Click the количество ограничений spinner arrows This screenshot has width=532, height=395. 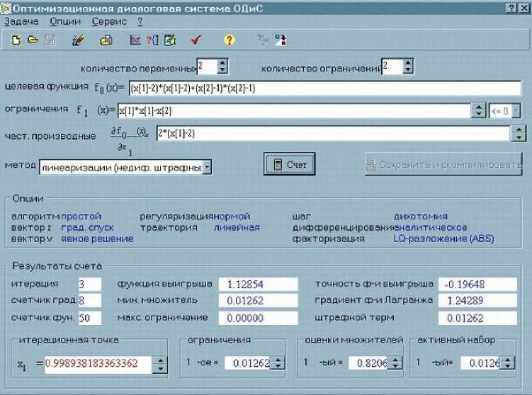[x=407, y=67]
